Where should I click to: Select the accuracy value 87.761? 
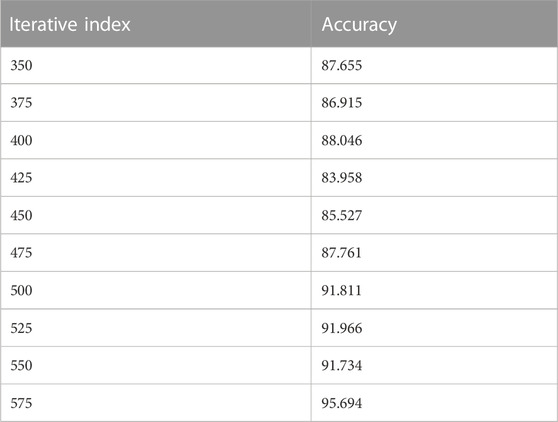click(341, 253)
